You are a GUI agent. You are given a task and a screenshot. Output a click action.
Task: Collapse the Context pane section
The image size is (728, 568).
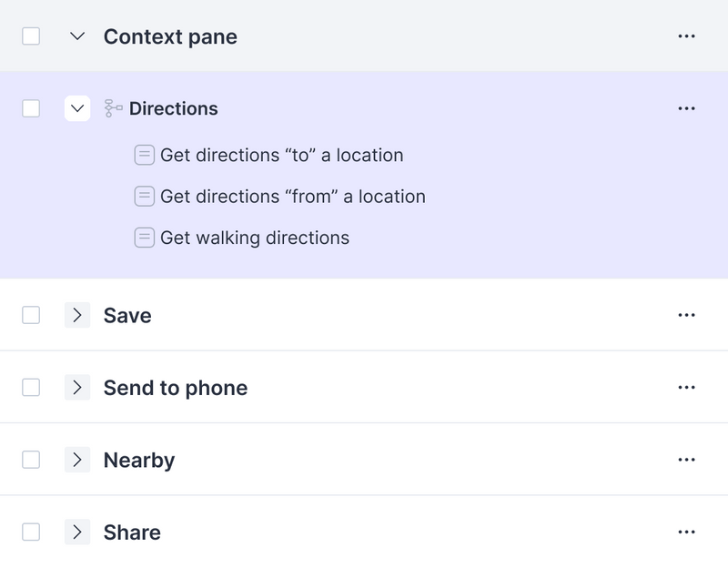pyautogui.click(x=77, y=36)
